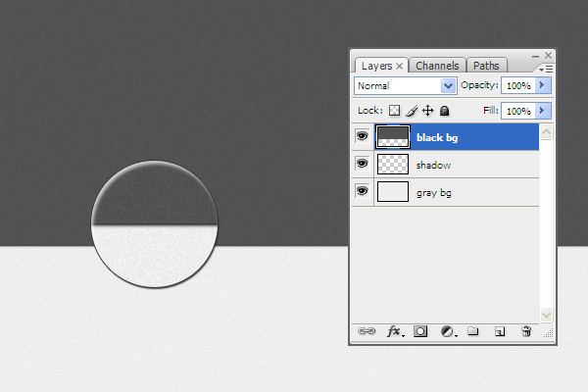Click the Lock label
The image size is (588, 392).
click(x=370, y=111)
